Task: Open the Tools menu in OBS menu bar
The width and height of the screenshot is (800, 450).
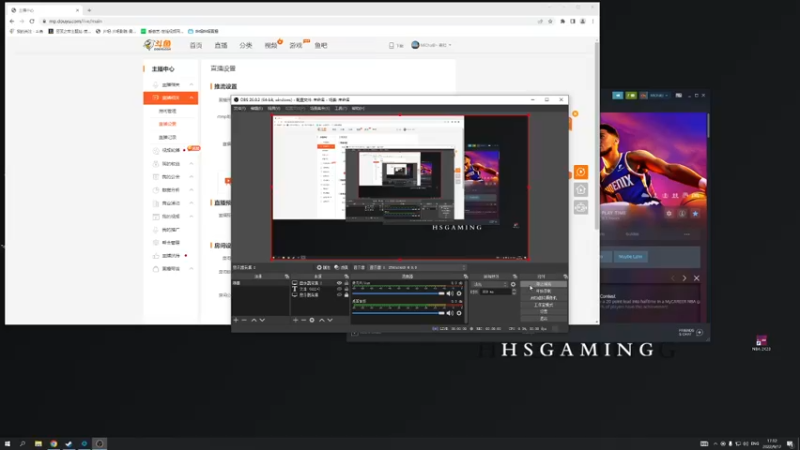Action: pyautogui.click(x=341, y=108)
